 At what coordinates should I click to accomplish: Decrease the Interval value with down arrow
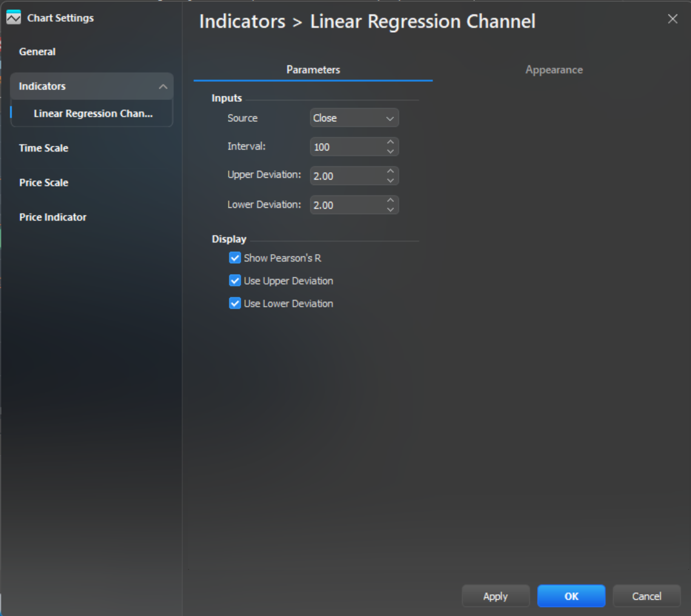pyautogui.click(x=390, y=152)
